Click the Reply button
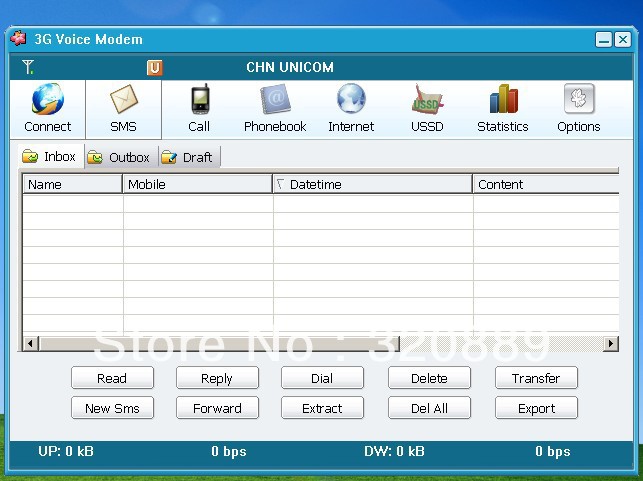 point(217,378)
